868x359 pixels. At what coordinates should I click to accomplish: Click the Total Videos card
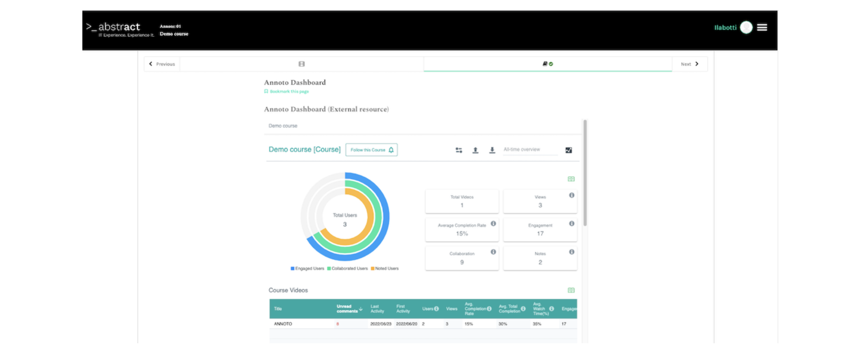click(x=462, y=201)
